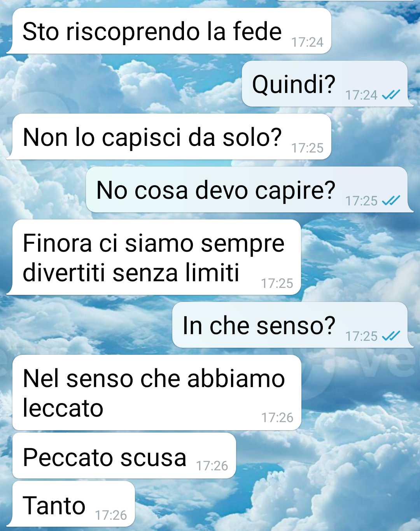Click the 17:24 timestamp beside 'Quindi?'
This screenshot has width=420, height=531.
(361, 95)
